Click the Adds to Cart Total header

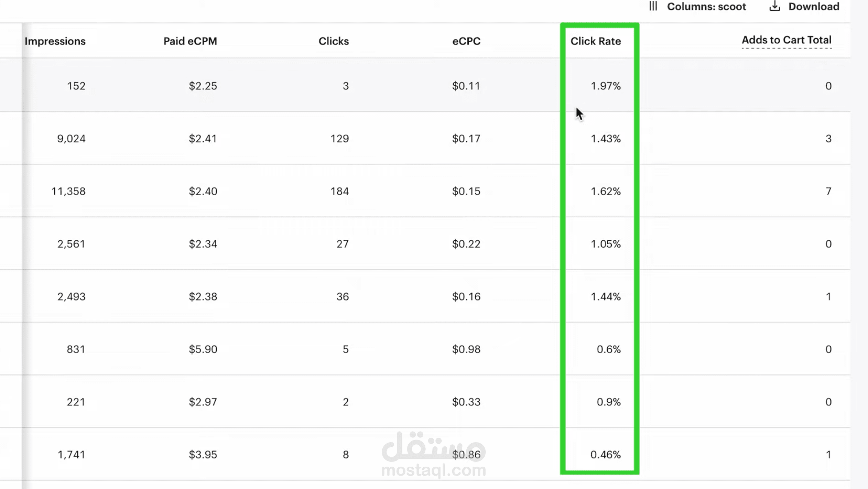(786, 40)
